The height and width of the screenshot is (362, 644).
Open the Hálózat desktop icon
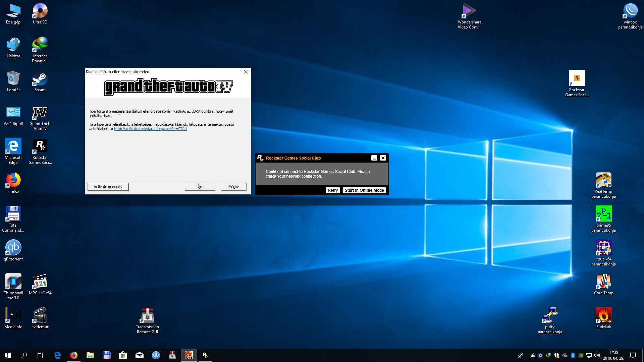(13, 48)
